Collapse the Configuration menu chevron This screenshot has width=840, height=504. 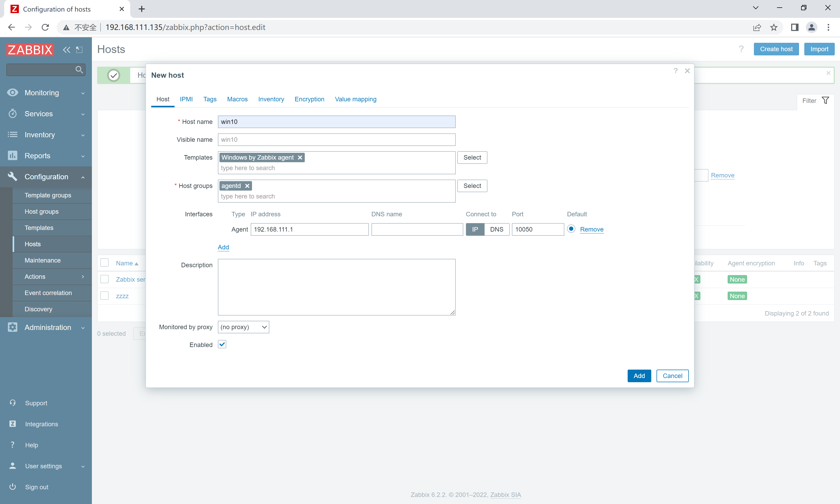tap(83, 177)
